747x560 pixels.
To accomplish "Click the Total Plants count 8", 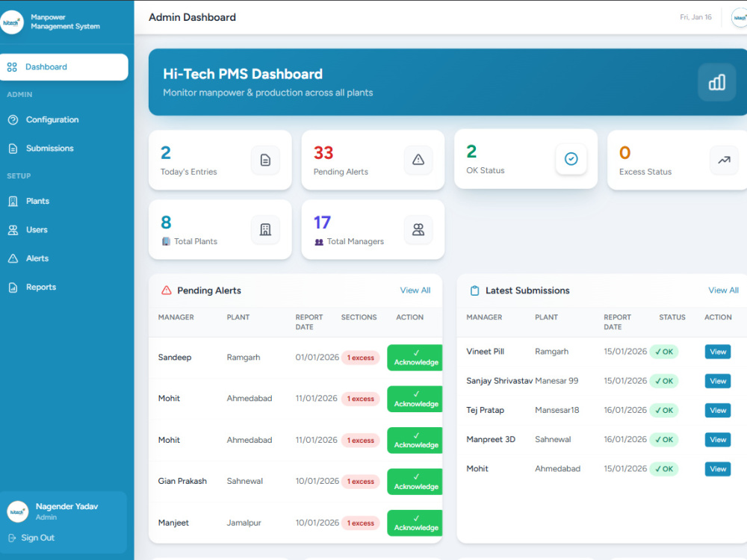I will click(x=166, y=223).
